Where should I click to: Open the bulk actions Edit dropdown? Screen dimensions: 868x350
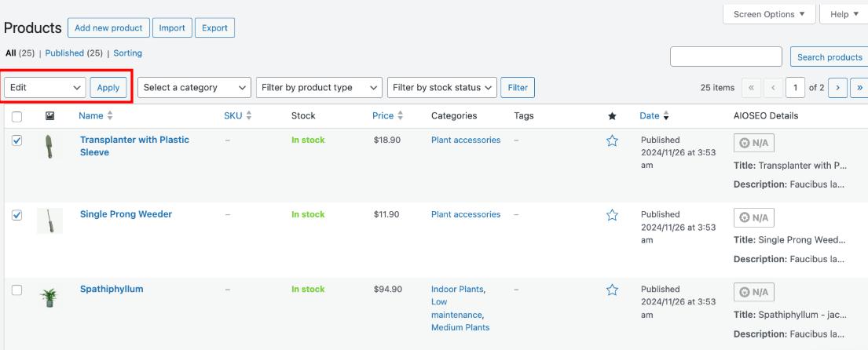pyautogui.click(x=45, y=88)
